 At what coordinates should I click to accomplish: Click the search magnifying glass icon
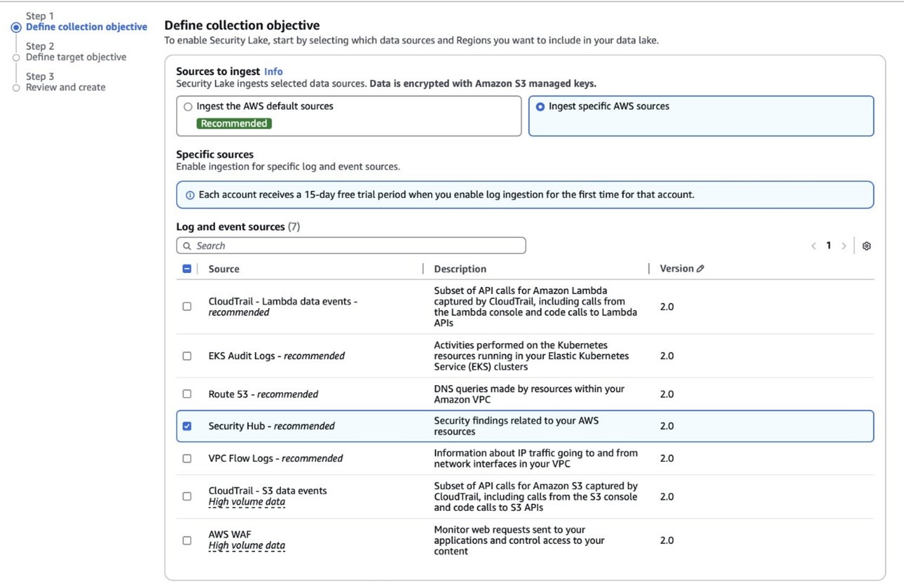[x=187, y=245]
